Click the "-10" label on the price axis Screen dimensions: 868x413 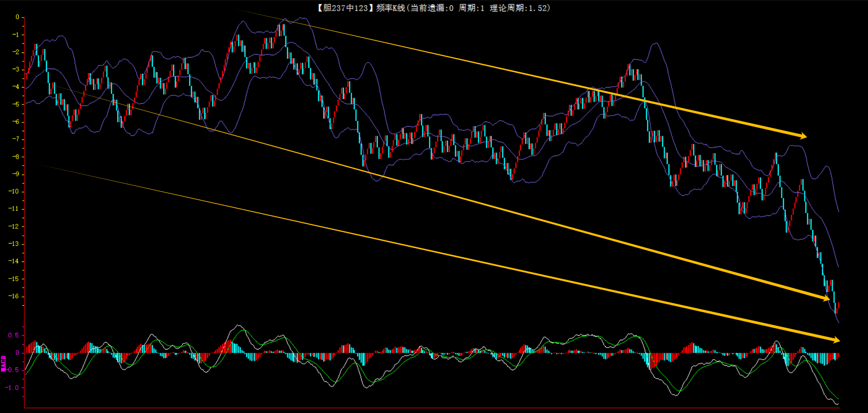(14, 192)
